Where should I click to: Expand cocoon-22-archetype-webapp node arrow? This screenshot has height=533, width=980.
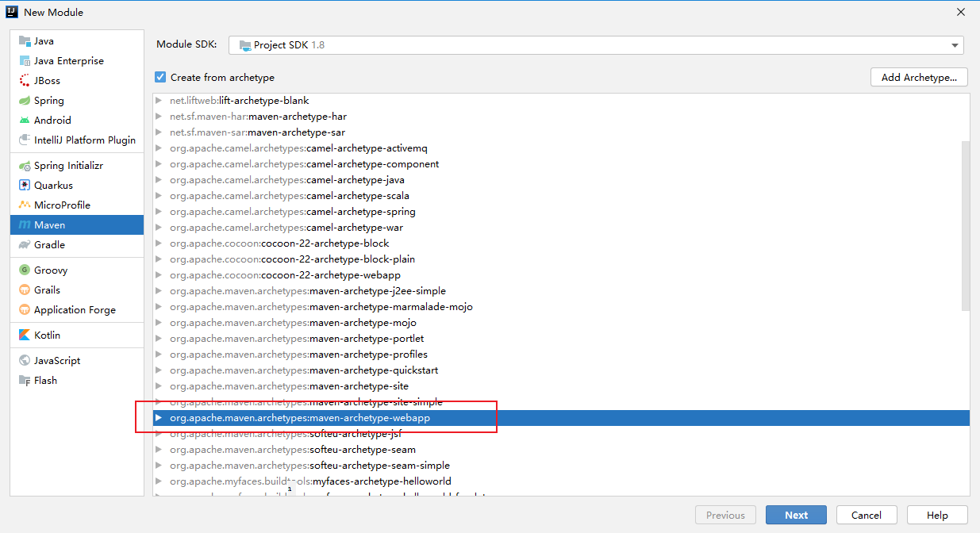tap(159, 275)
